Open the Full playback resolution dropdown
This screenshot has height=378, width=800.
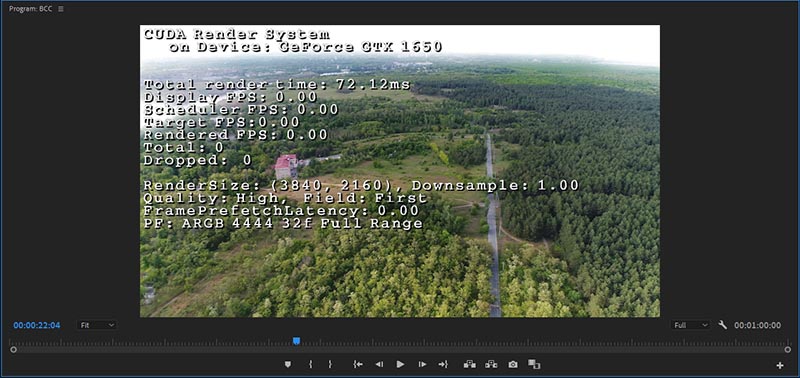pos(690,325)
